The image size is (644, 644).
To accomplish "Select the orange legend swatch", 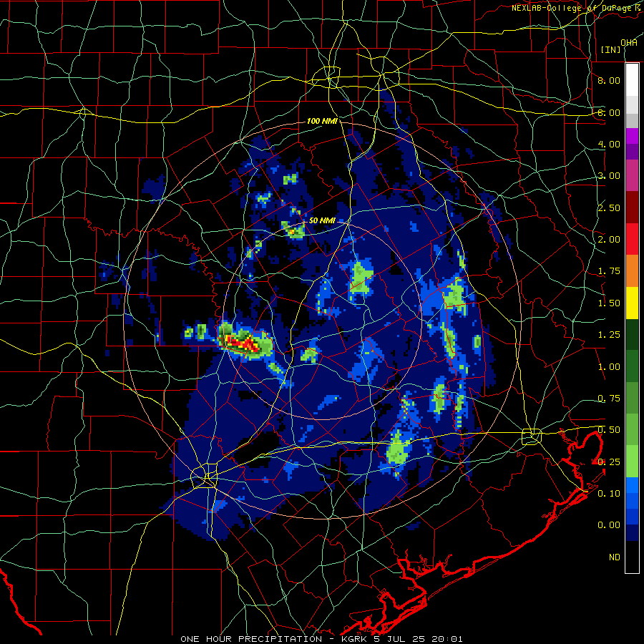I will [x=632, y=271].
